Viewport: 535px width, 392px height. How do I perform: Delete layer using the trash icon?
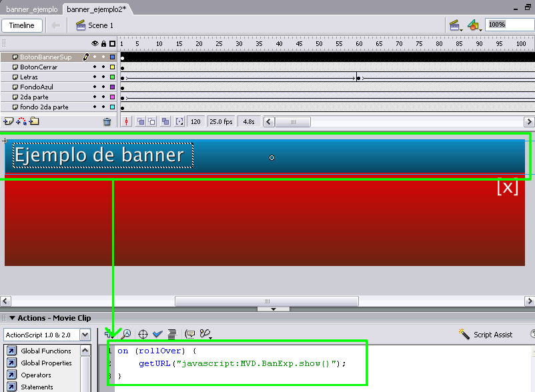point(107,122)
